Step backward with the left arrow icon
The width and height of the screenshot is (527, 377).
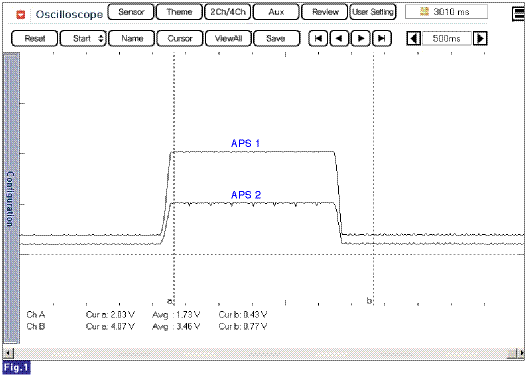coord(339,38)
